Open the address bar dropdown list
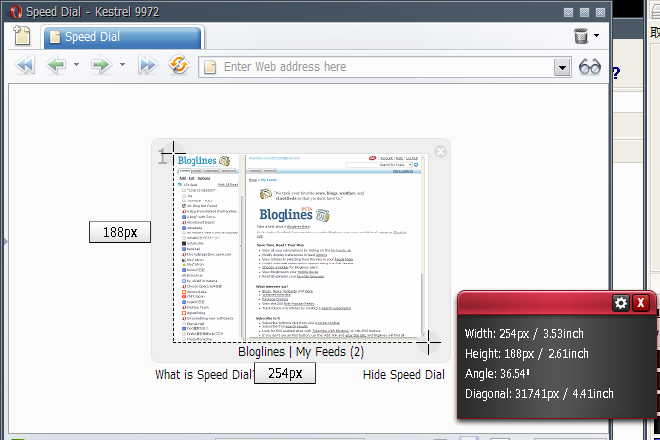660x440 pixels. pyautogui.click(x=562, y=67)
